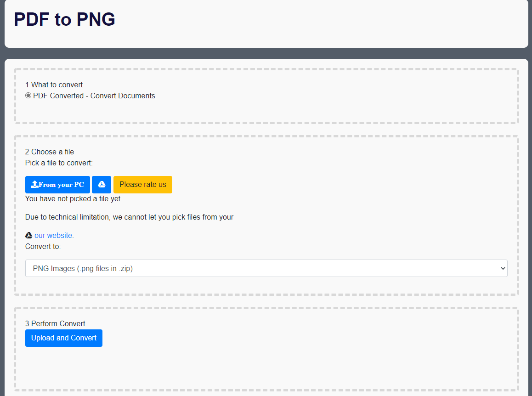The width and height of the screenshot is (532, 396).
Task: Click the chevron arrow of the Convert to select
Action: (x=502, y=268)
